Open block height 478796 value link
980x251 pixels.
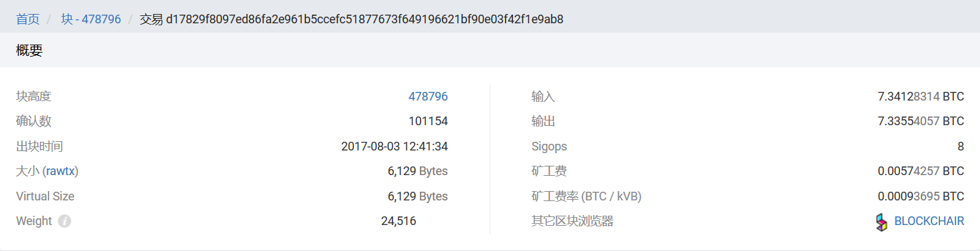pyautogui.click(x=428, y=97)
